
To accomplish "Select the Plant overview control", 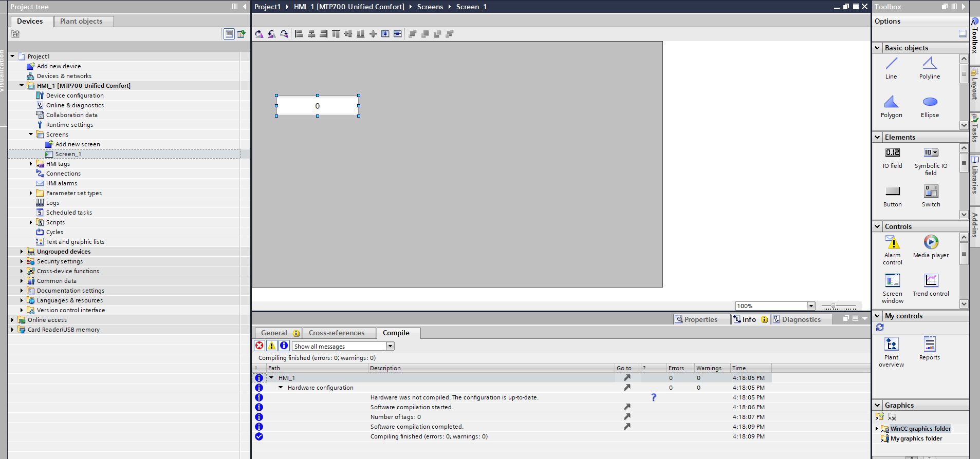I will (891, 352).
